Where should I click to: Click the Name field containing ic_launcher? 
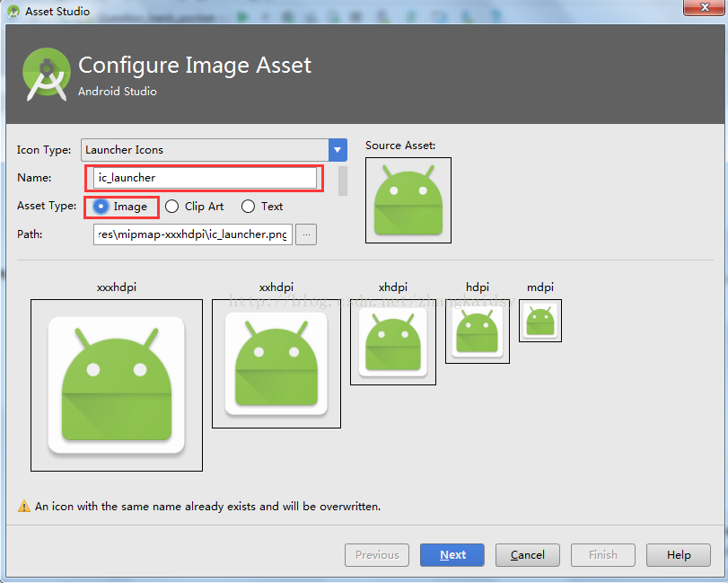[205, 178]
